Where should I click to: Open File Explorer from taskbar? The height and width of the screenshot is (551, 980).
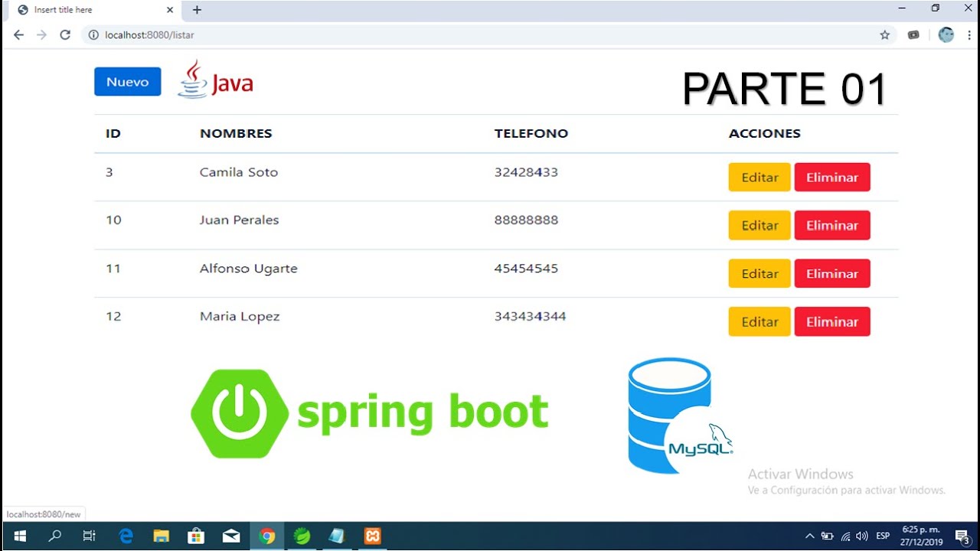[x=161, y=536]
